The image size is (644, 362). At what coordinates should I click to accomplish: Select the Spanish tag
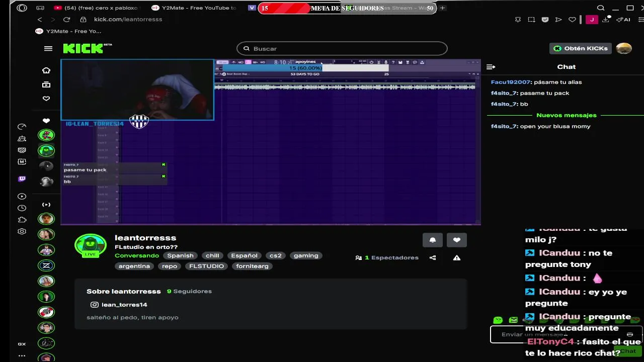coord(180,256)
